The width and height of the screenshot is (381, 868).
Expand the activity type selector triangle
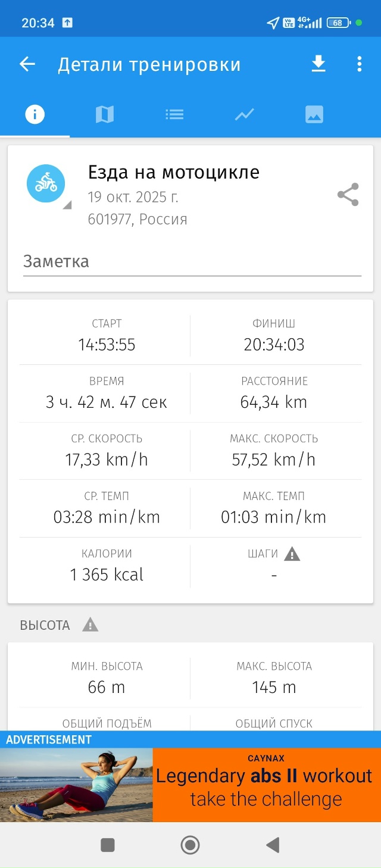click(x=67, y=205)
